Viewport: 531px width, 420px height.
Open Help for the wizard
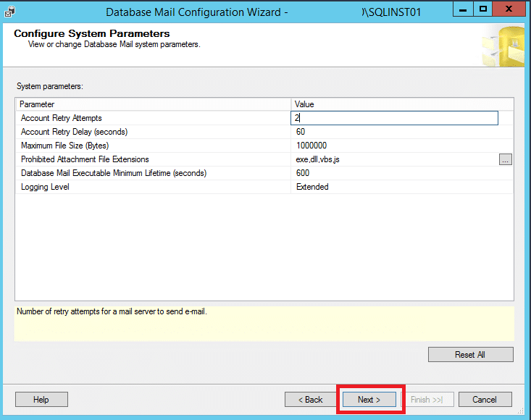pyautogui.click(x=41, y=400)
